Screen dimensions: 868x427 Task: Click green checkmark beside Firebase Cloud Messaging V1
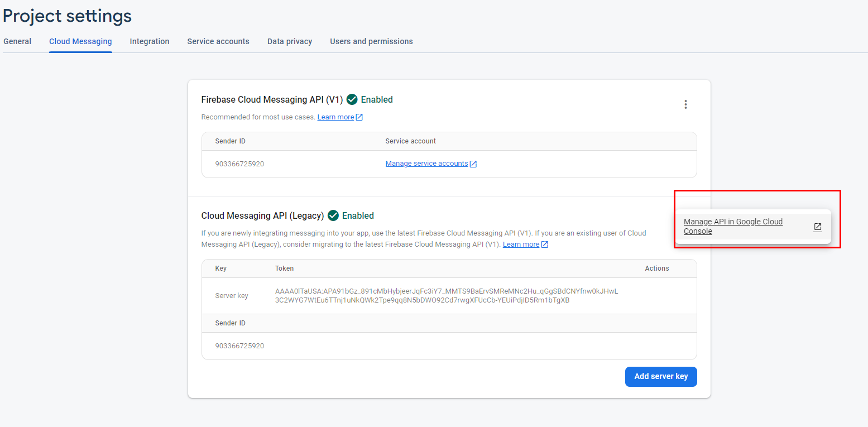[x=352, y=99]
